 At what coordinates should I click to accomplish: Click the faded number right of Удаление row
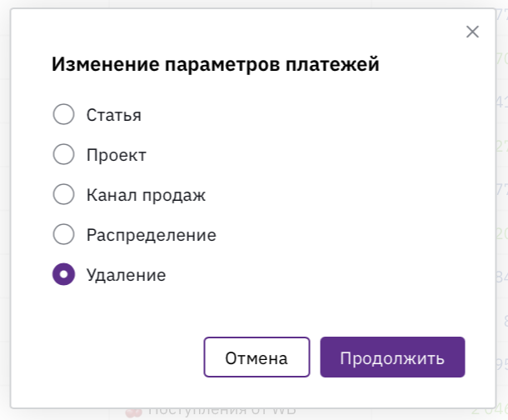(502, 277)
